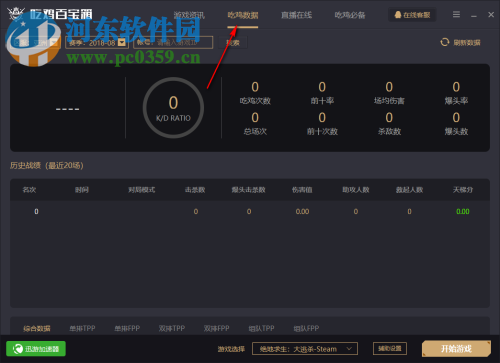Click the 总场次 stat label
The height and width of the screenshot is (363, 500).
click(255, 131)
